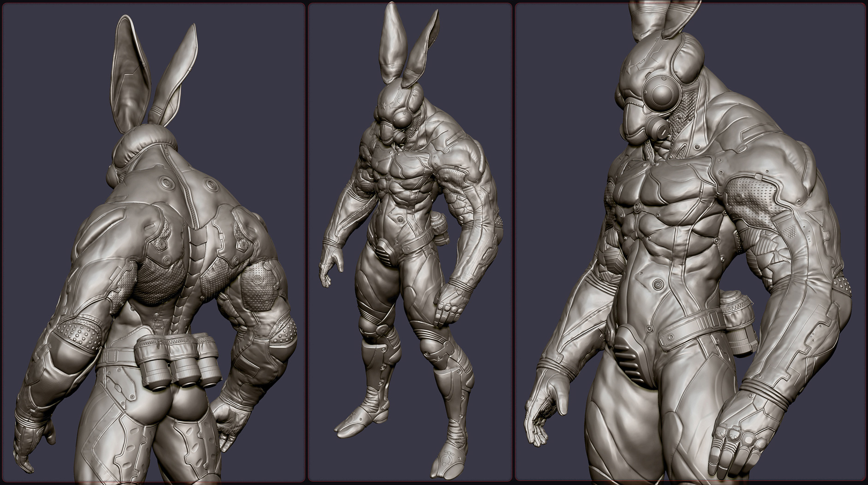Open the torso close-up render panel
Image resolution: width=868 pixels, height=485 pixels.
(x=690, y=242)
